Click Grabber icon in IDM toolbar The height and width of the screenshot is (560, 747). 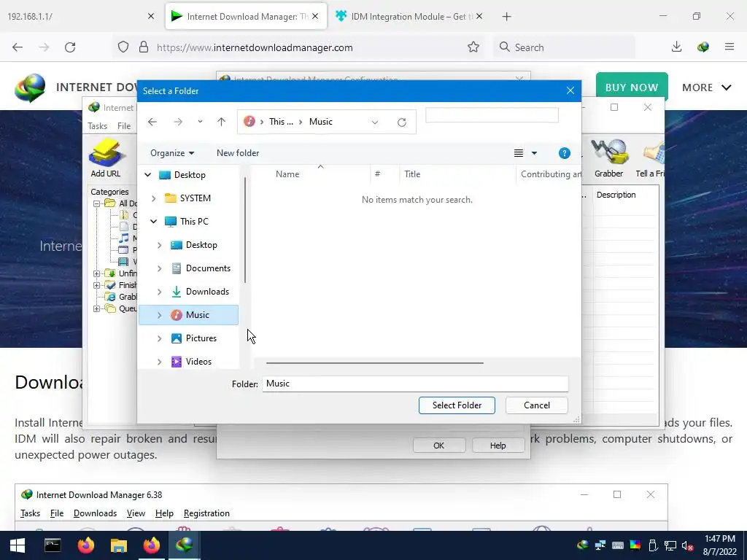point(608,158)
